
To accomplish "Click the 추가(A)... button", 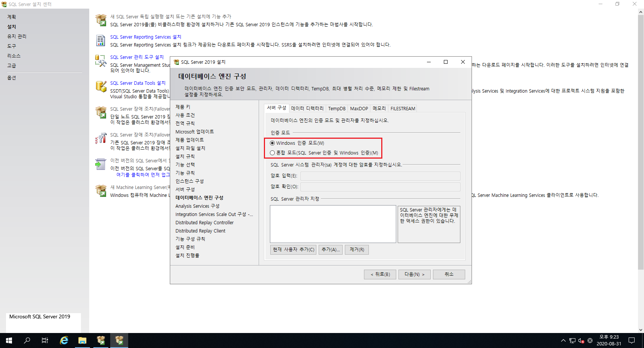I will tap(331, 250).
